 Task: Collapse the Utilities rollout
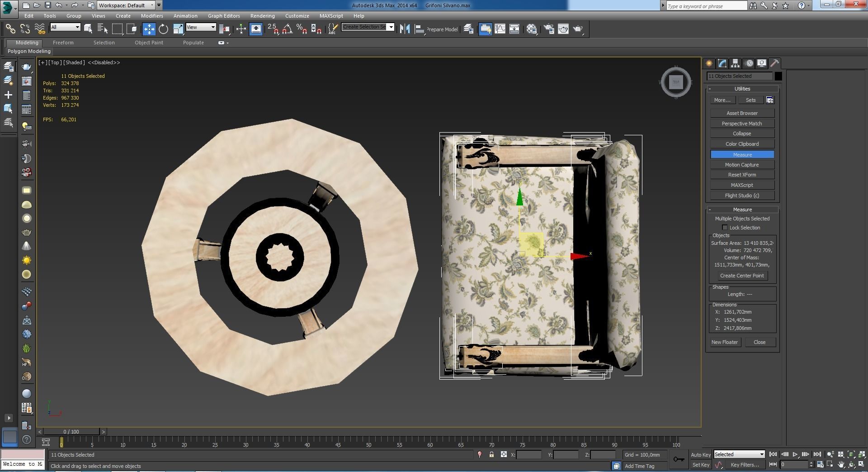click(742, 89)
